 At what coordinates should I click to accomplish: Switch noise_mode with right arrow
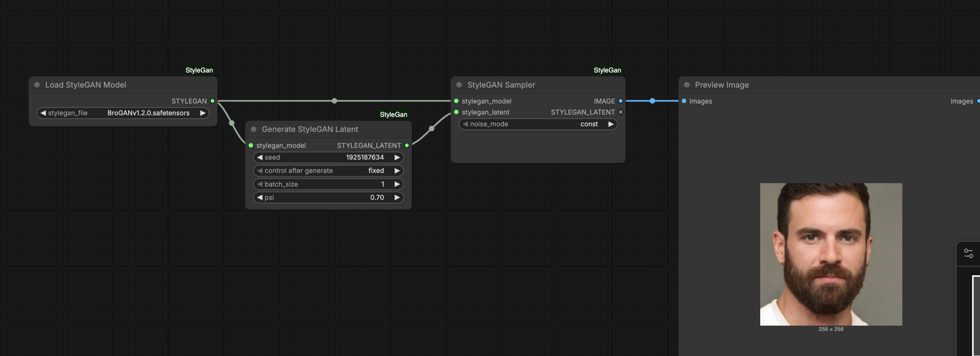tap(611, 124)
